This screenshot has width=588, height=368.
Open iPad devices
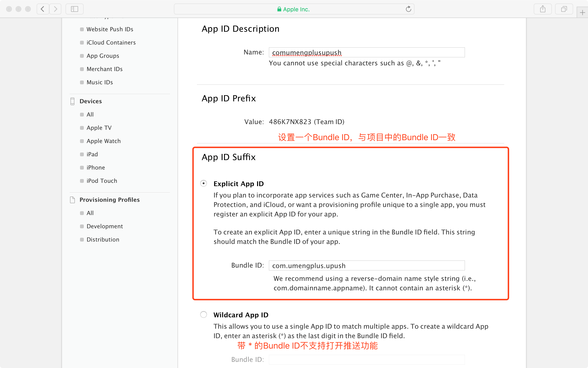tap(92, 154)
